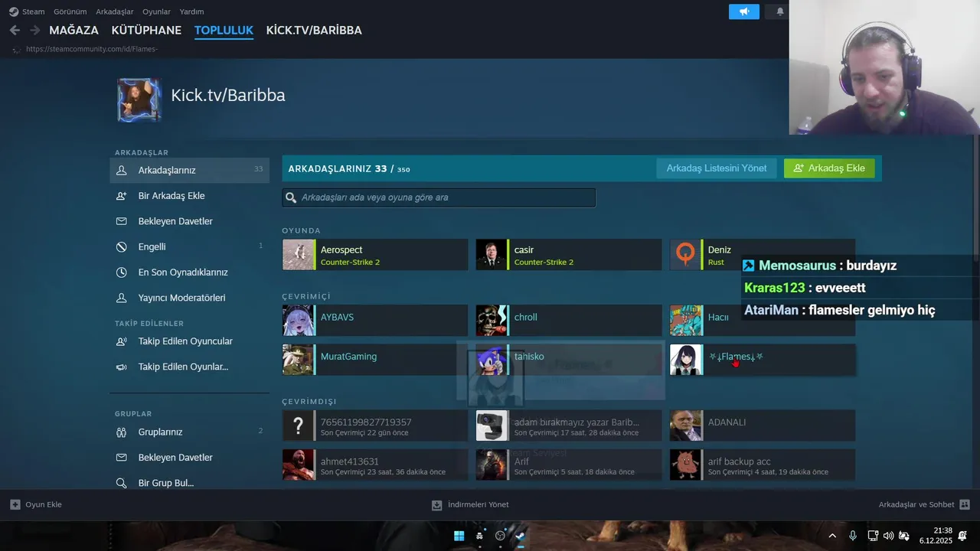This screenshot has width=980, height=551.
Task: Click the envelope icon beside Bekleyen Davetler under Gruplar
Action: [121, 458]
